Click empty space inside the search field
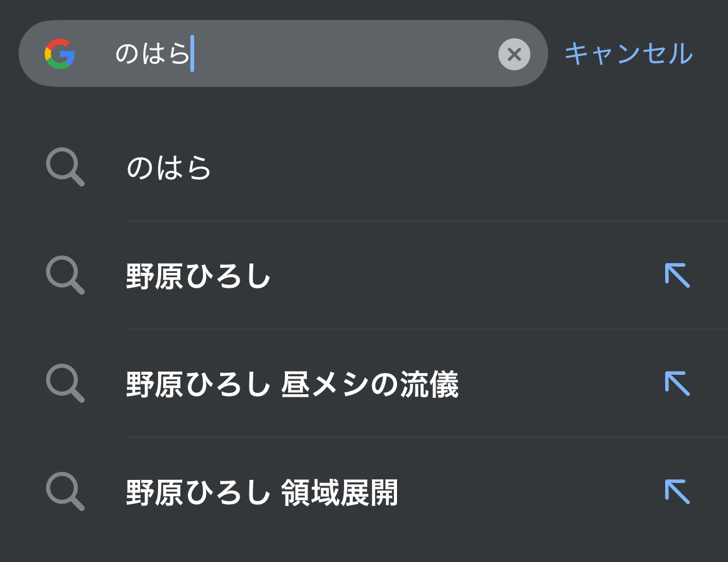 tap(342, 53)
